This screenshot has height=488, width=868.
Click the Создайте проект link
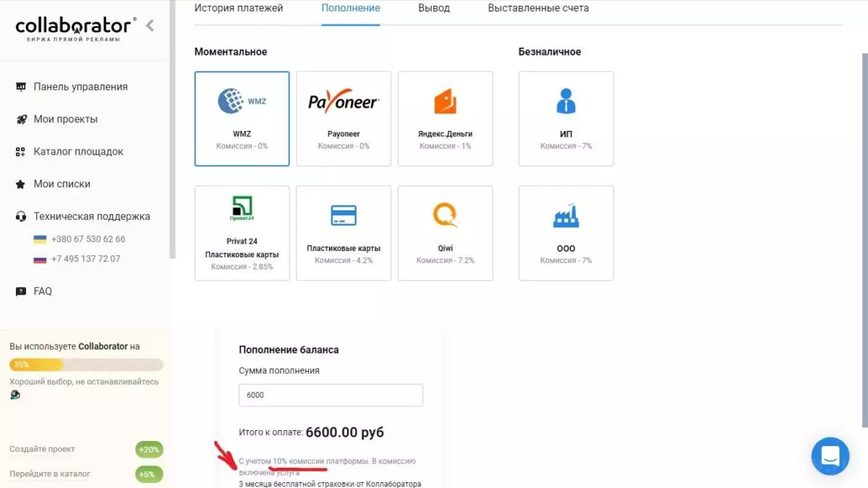coord(42,450)
